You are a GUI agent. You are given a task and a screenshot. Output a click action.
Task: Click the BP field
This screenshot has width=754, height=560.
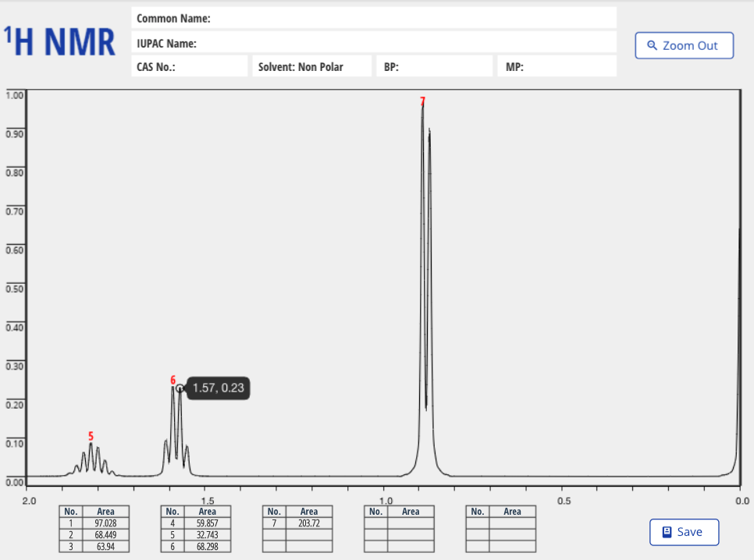tap(434, 66)
